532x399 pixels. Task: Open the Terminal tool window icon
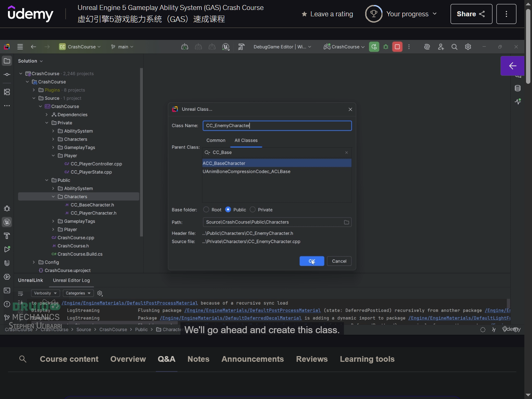click(7, 291)
